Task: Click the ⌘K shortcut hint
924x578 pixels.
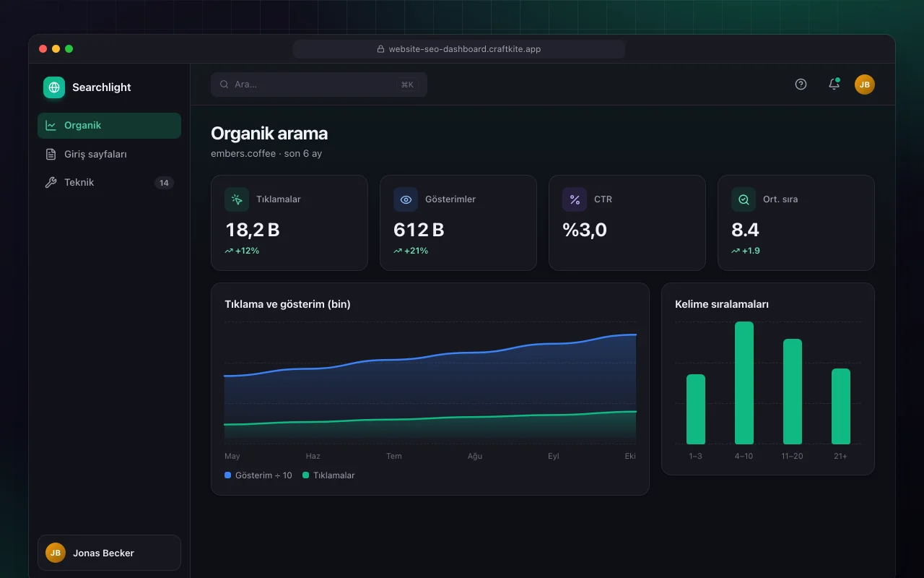Action: 407,85
